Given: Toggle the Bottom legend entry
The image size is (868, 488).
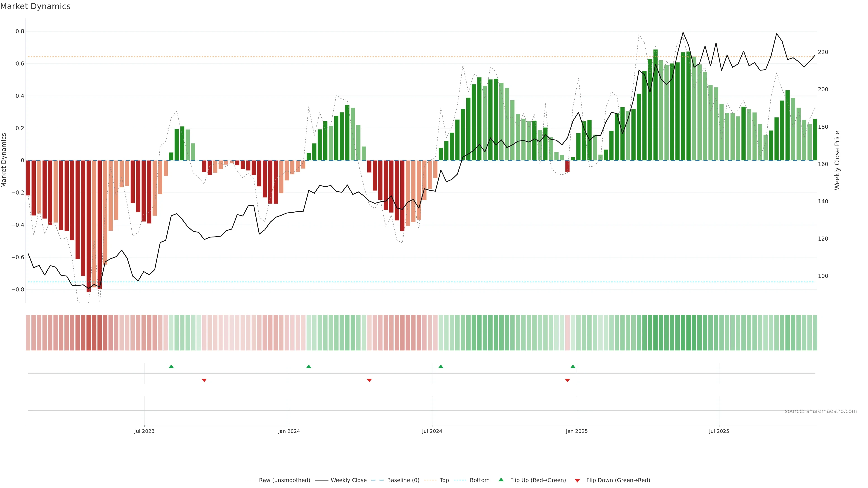Looking at the screenshot, I should point(479,480).
